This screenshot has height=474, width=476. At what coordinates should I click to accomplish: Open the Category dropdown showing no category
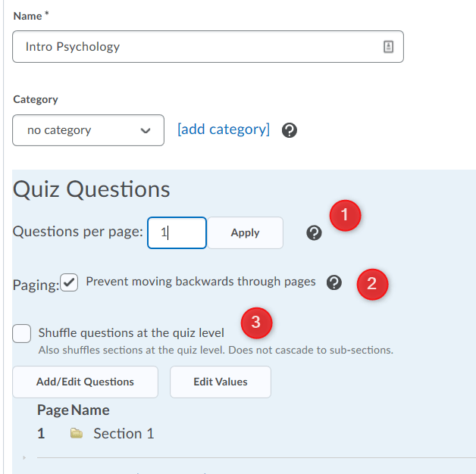click(88, 130)
